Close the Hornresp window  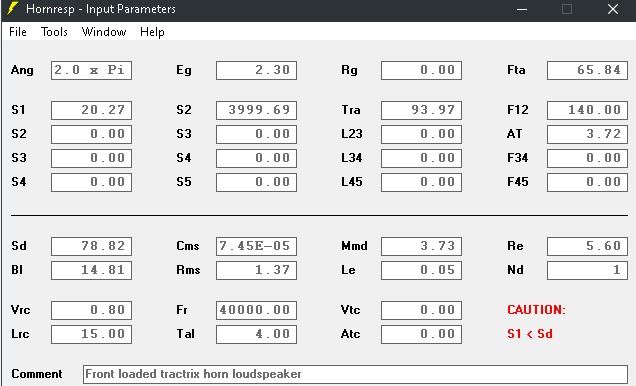(613, 9)
